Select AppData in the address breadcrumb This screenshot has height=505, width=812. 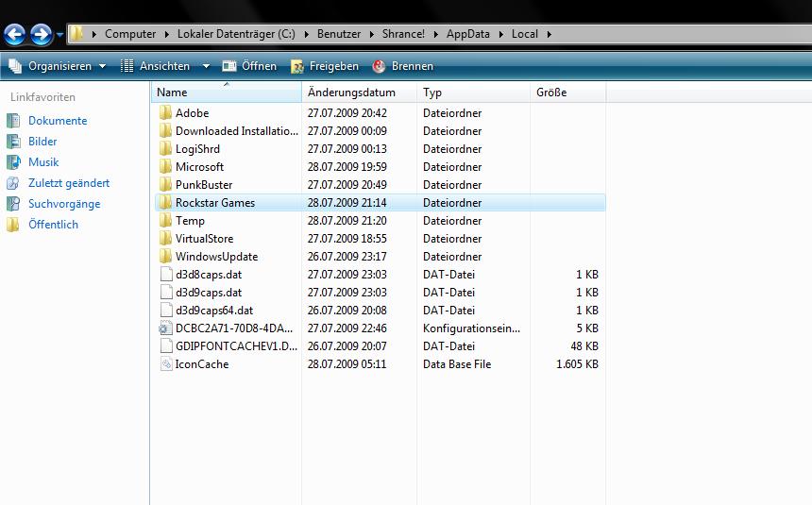(467, 34)
